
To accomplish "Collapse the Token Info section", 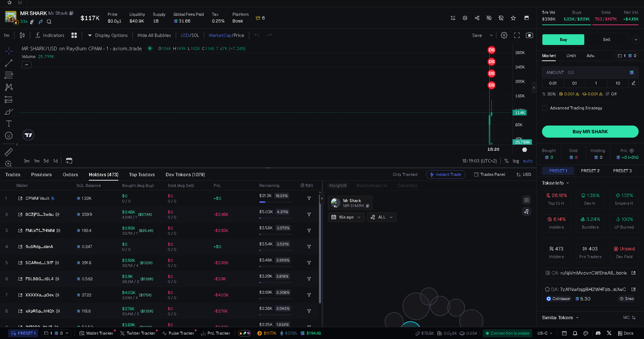I will [x=555, y=183].
